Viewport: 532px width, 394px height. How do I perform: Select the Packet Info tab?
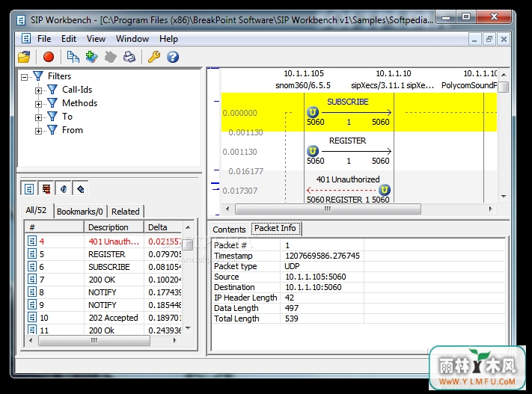click(x=275, y=228)
